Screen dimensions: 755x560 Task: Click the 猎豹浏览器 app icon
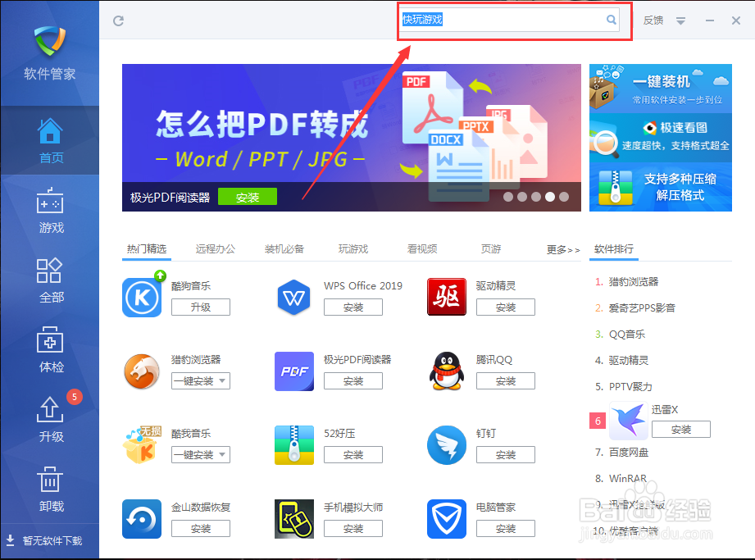coord(142,371)
